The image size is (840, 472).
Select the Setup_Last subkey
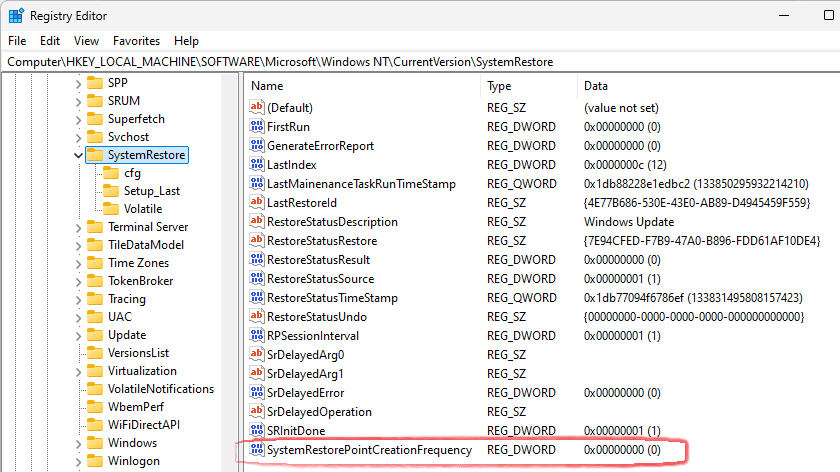(151, 191)
